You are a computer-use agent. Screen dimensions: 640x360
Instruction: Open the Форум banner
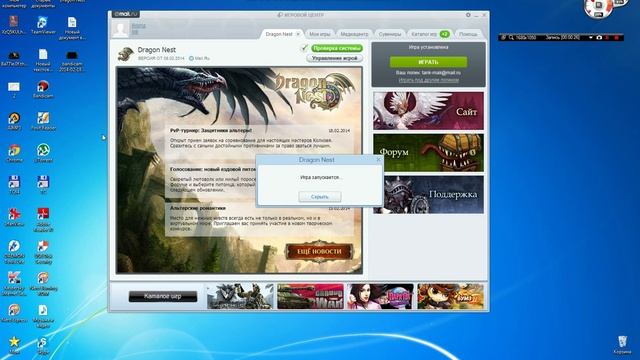(428, 153)
